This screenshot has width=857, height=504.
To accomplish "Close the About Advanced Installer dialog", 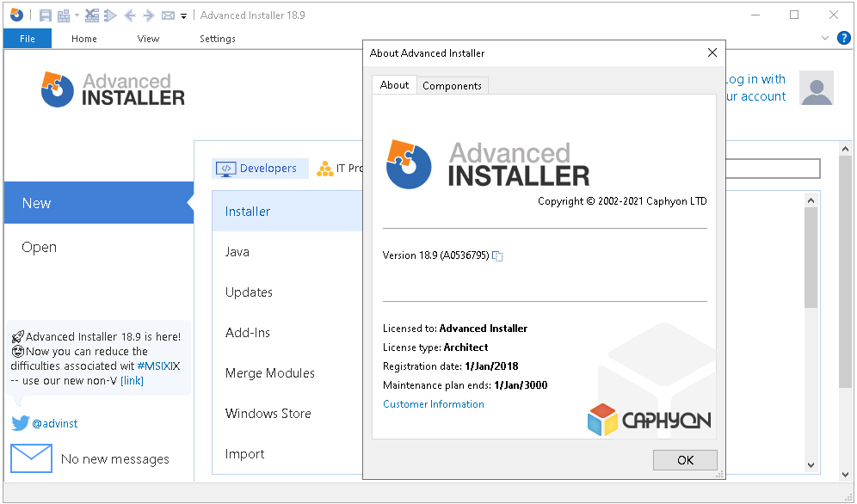I will coord(712,52).
